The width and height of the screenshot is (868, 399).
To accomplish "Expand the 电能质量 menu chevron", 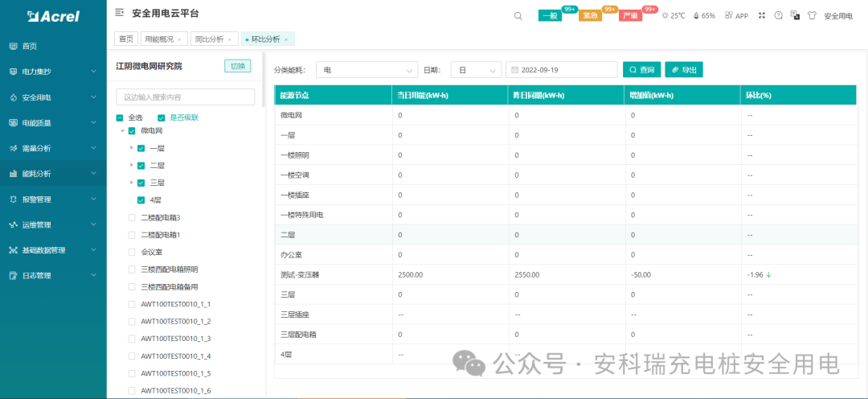I will point(93,122).
